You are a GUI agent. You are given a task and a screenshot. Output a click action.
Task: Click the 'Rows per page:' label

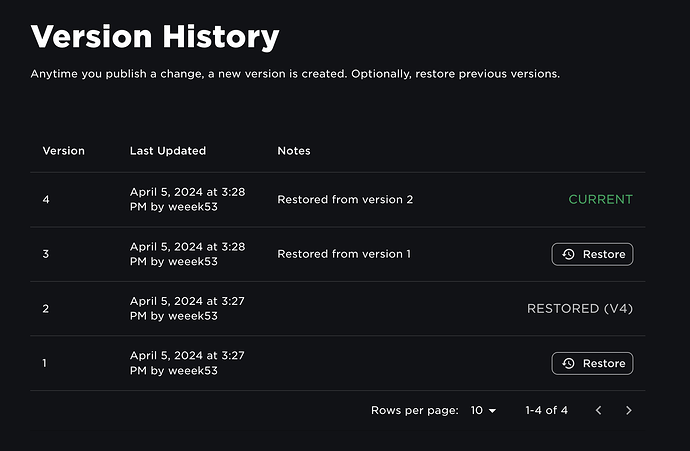pyautogui.click(x=414, y=410)
